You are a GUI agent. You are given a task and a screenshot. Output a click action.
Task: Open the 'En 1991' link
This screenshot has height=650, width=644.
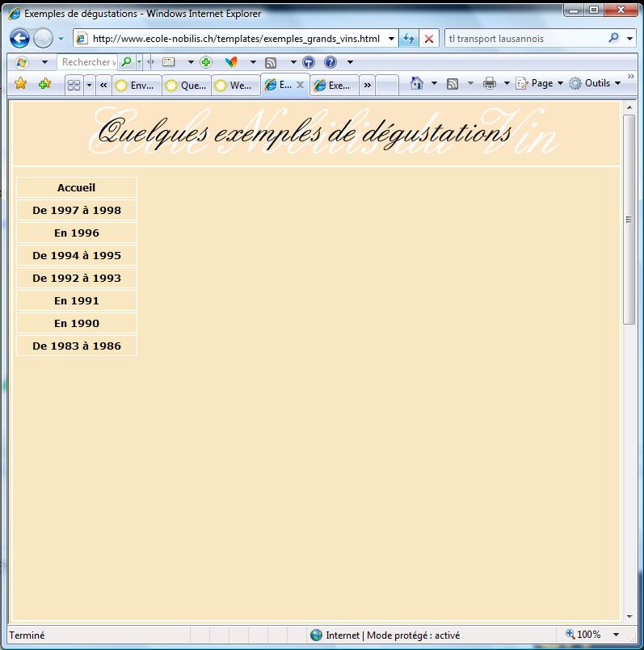tap(76, 300)
